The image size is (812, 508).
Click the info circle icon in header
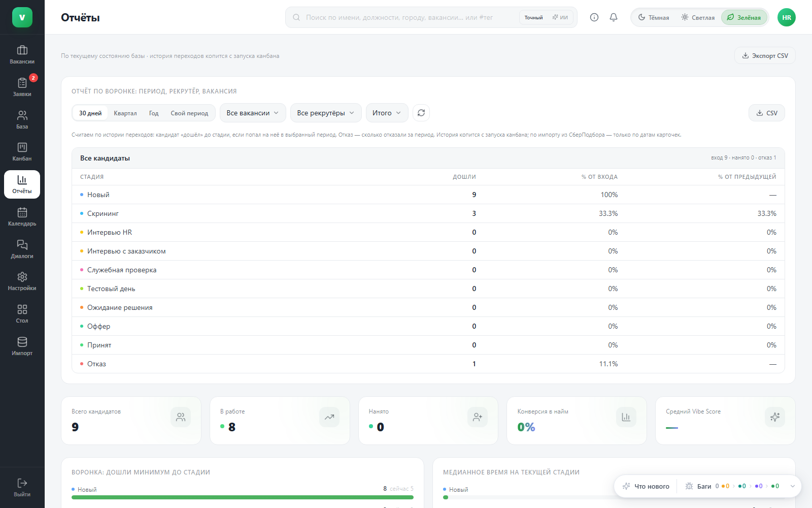pyautogui.click(x=594, y=17)
